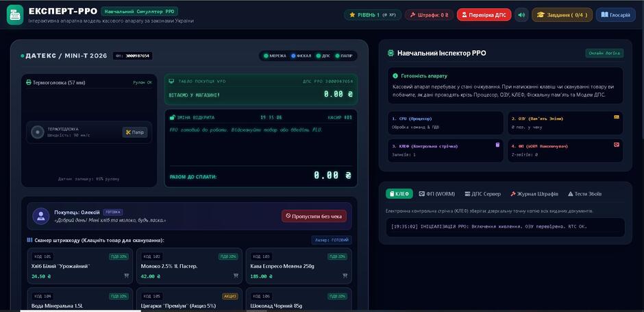Click the Штрафи: 0 ₴ fines badge
Screen dimensions: 644x312
[x=429, y=15]
